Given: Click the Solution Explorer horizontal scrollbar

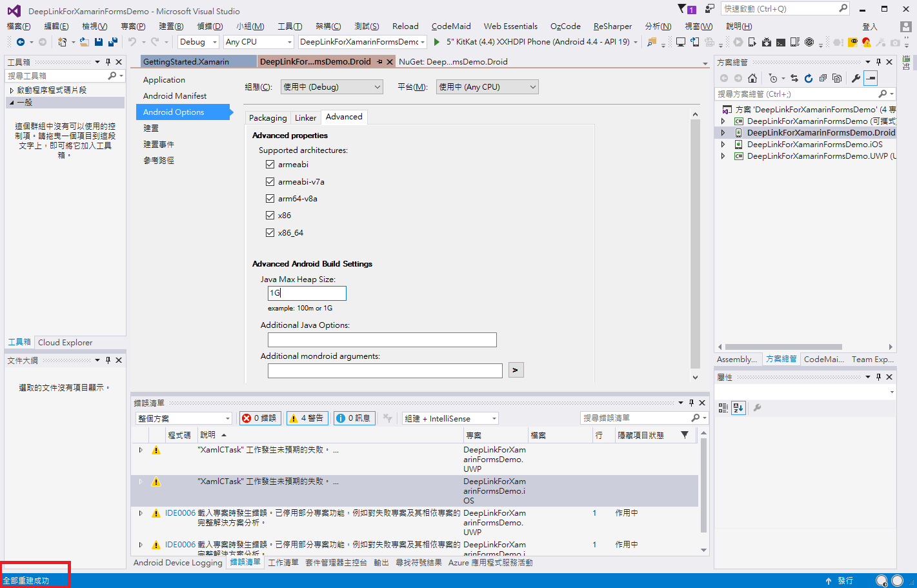Looking at the screenshot, I should (x=783, y=347).
